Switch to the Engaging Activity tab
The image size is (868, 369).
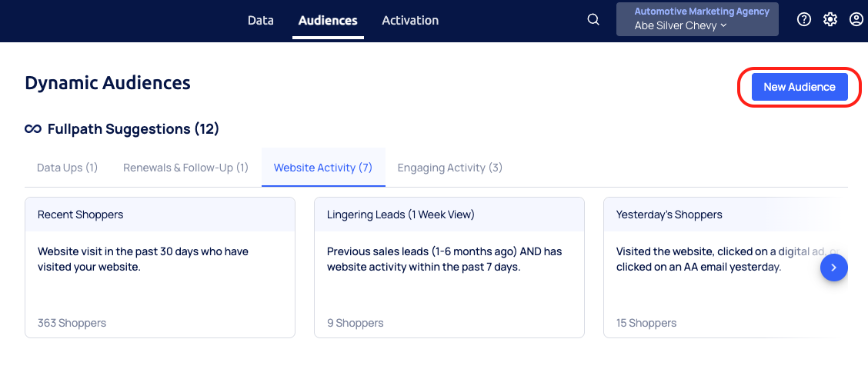pyautogui.click(x=450, y=168)
